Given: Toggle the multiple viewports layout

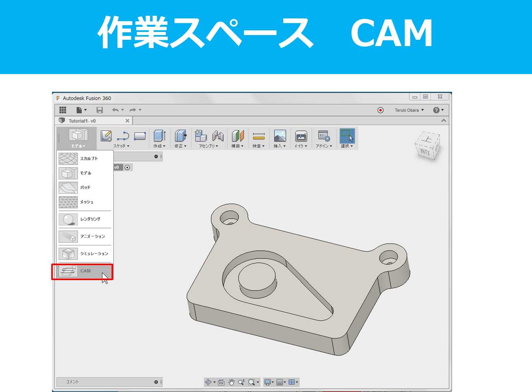Looking at the screenshot, I should coord(292,382).
